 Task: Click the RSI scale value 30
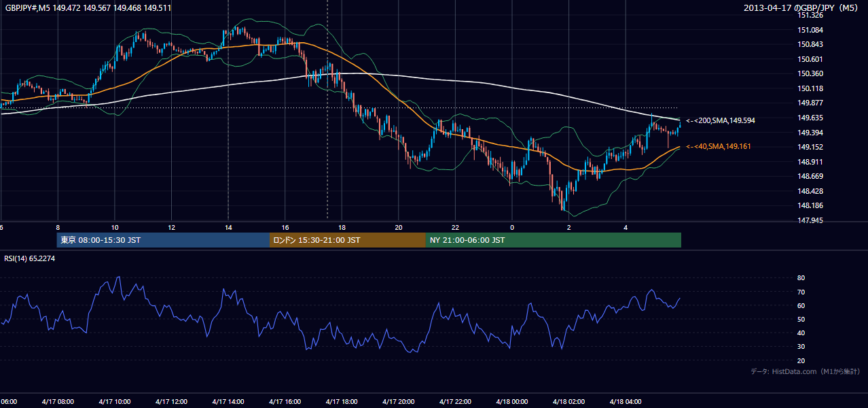[x=801, y=347]
